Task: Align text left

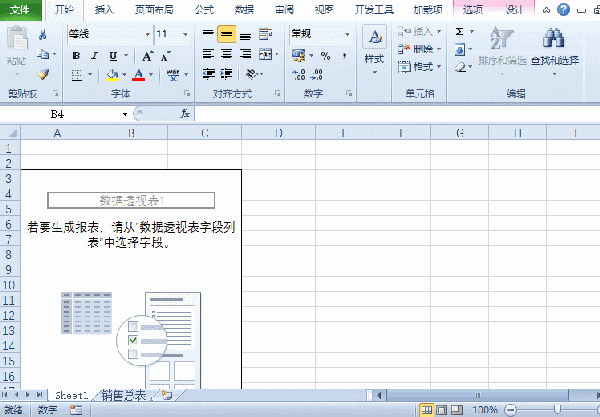Action: (x=208, y=54)
